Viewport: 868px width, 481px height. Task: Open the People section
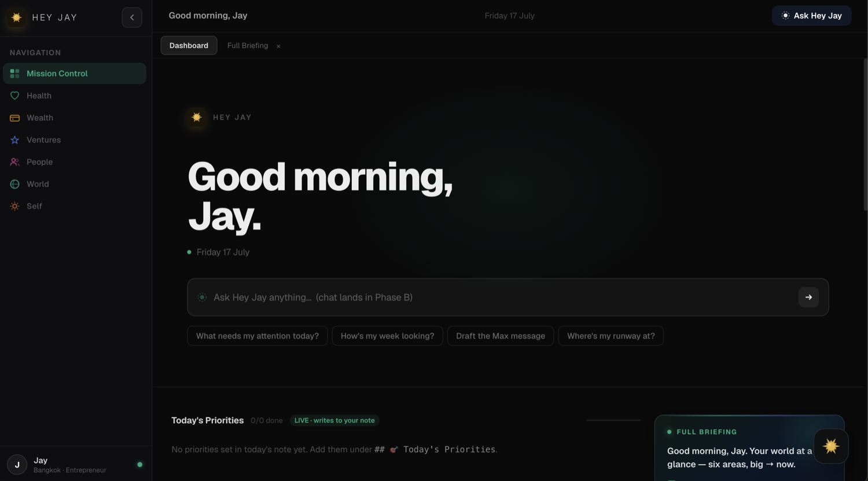[x=75, y=161]
